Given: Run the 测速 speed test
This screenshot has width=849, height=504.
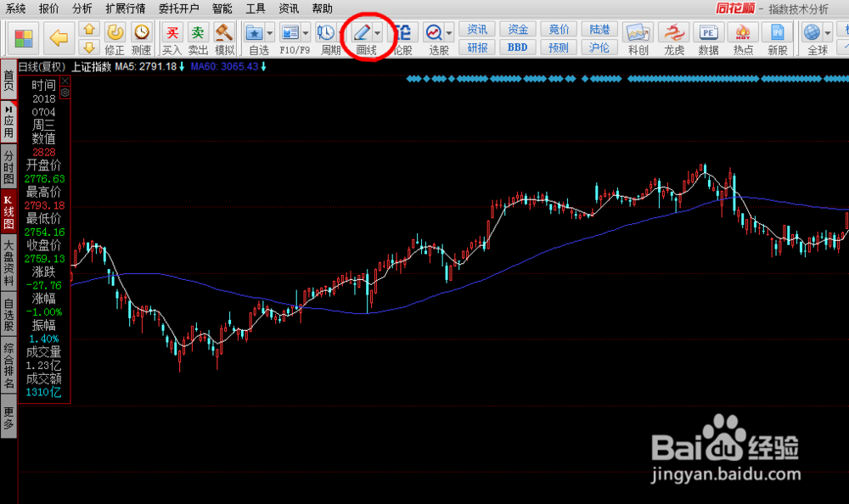Looking at the screenshot, I should coord(141,39).
